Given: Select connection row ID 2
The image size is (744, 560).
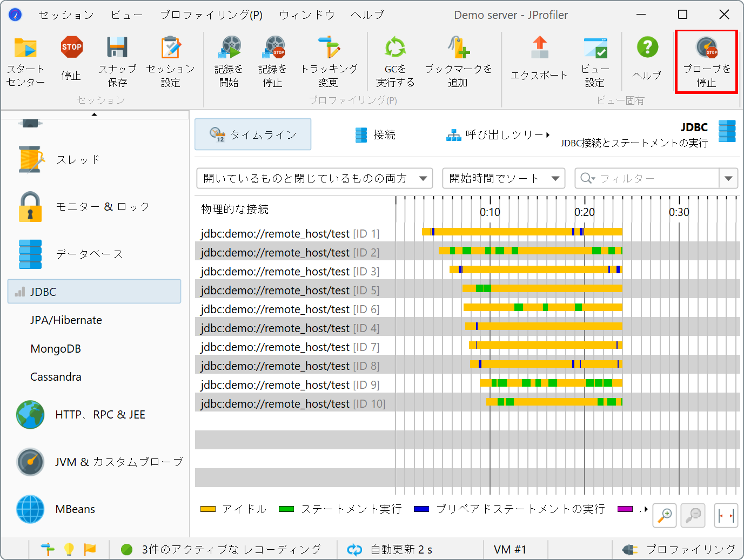Looking at the screenshot, I should click(x=290, y=253).
